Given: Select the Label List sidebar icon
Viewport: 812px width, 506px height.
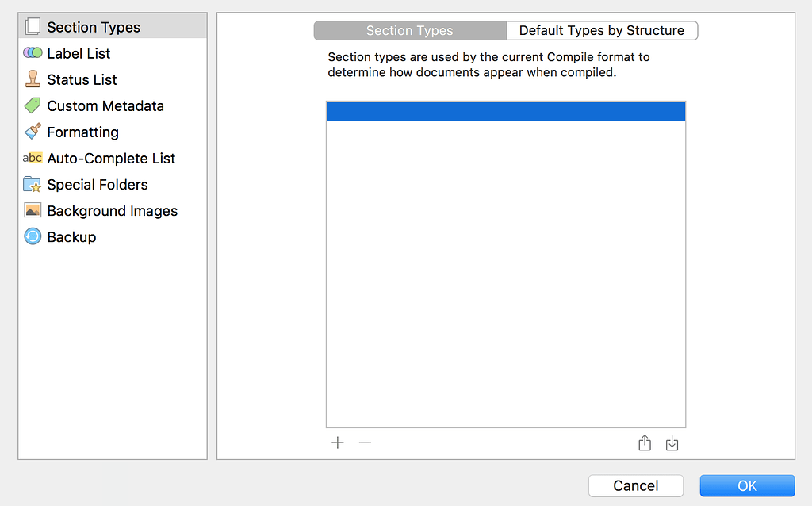Looking at the screenshot, I should tap(33, 52).
